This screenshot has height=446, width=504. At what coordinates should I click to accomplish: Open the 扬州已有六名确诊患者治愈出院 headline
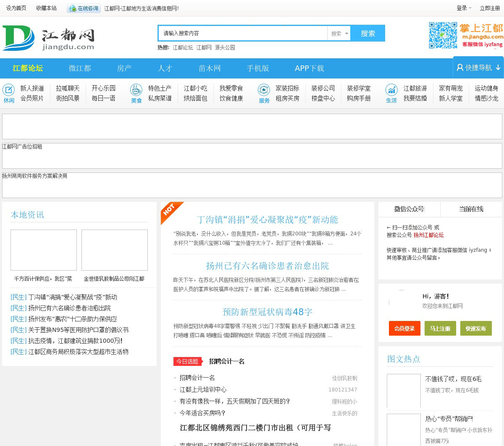(x=267, y=266)
